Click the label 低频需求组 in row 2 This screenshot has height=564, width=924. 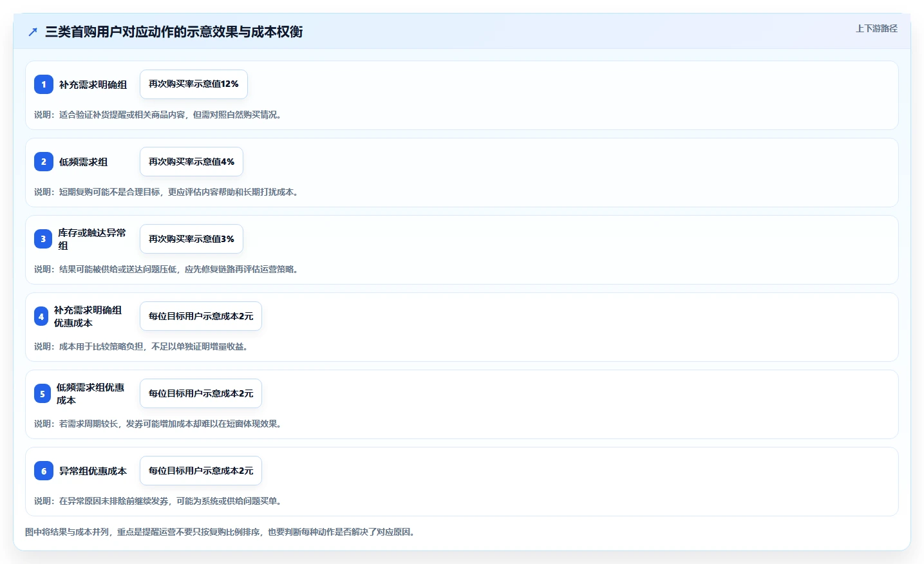pyautogui.click(x=83, y=162)
